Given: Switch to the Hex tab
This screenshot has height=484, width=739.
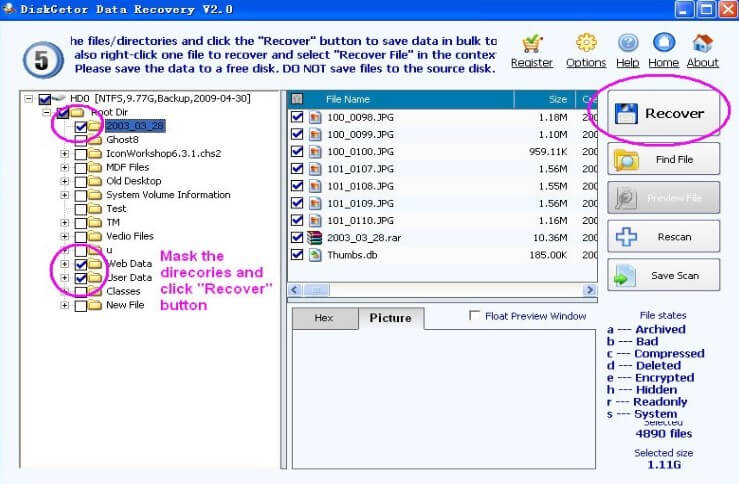Looking at the screenshot, I should point(325,318).
